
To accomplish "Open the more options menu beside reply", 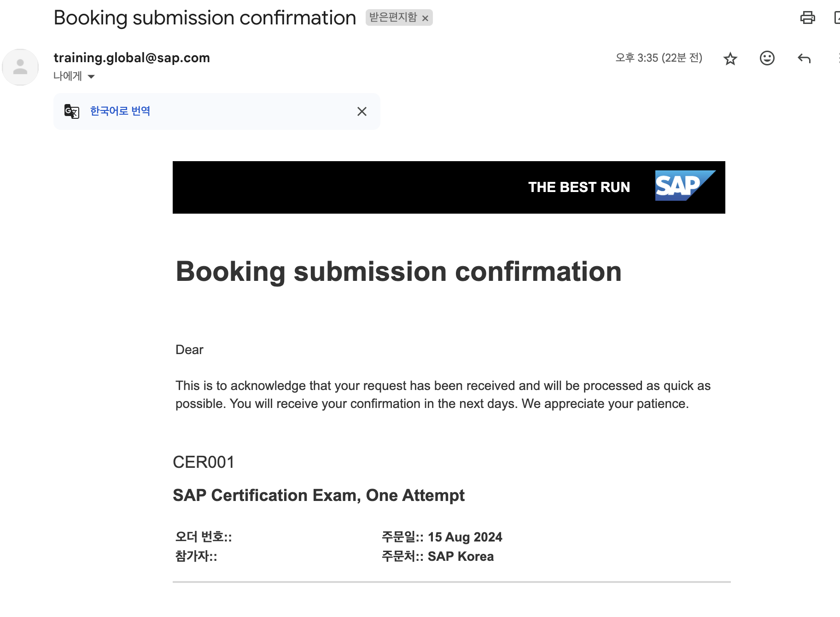I will tap(838, 58).
